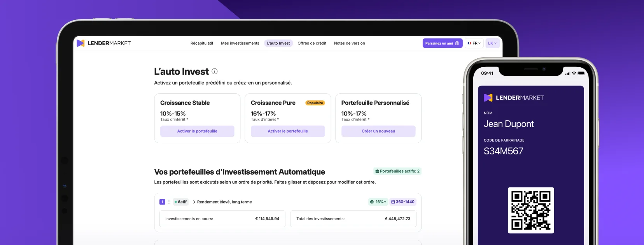Viewport: 644px width, 245px height.
Task: Open the Offres de crédit tab
Action: (312, 43)
